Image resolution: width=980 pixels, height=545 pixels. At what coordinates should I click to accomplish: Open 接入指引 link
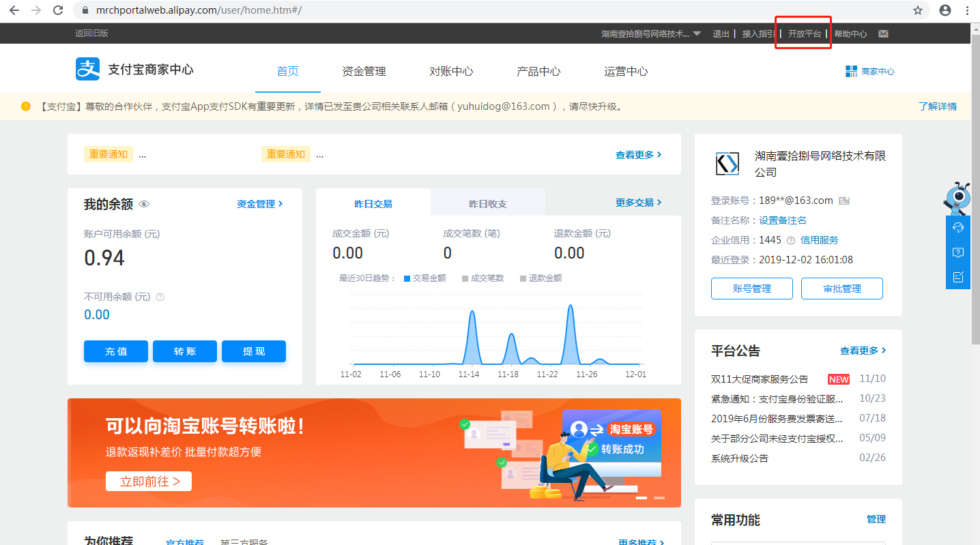point(759,33)
